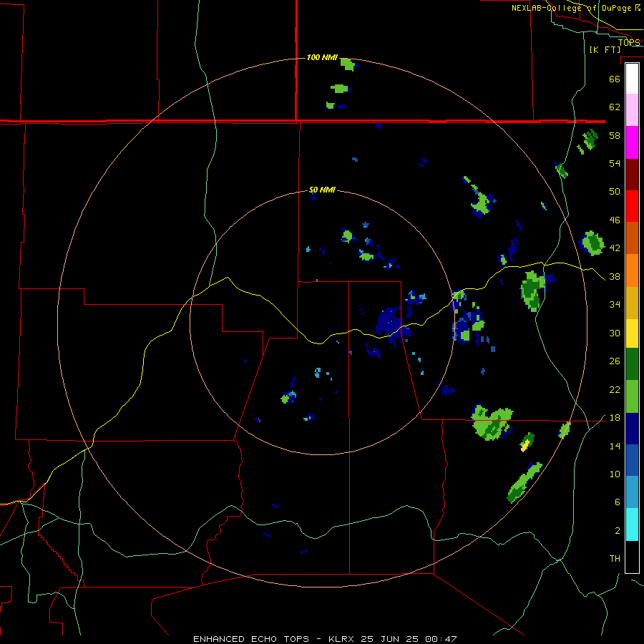
Task: Click the "2" legend value
Action: point(617,531)
